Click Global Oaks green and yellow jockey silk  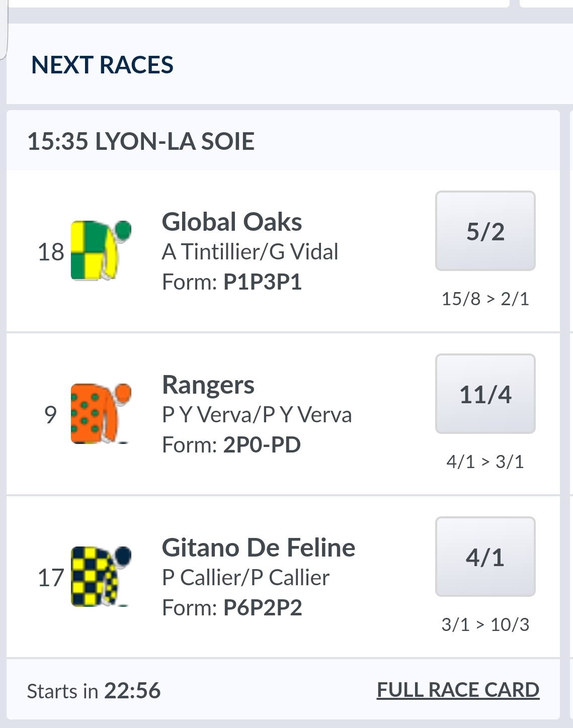click(x=100, y=250)
